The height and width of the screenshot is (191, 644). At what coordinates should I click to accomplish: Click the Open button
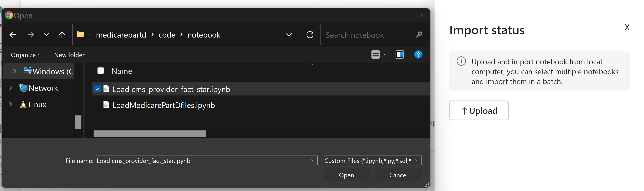click(x=346, y=175)
